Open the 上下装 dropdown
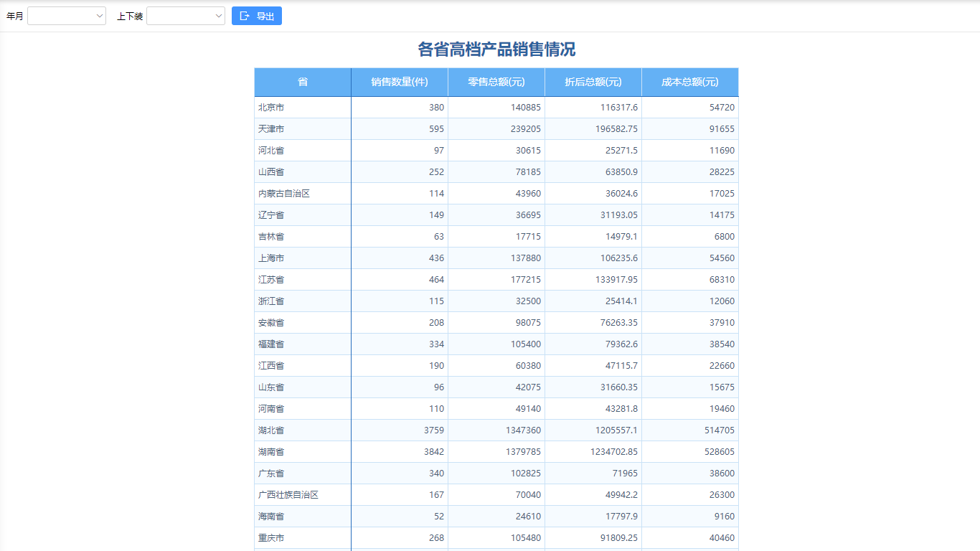This screenshot has height=551, width=980. [x=185, y=15]
